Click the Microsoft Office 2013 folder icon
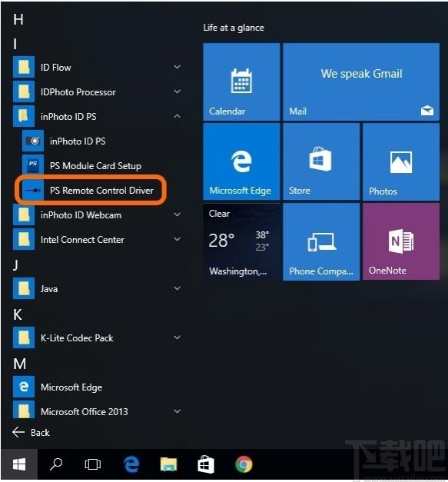448x482 pixels. tap(24, 411)
